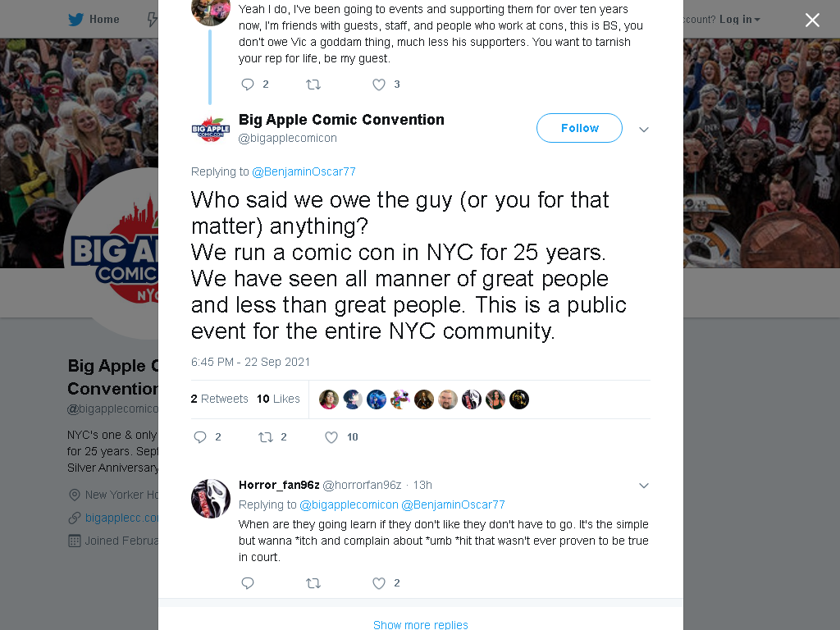
Task: Retweet the top reply tweet
Action: click(x=313, y=84)
